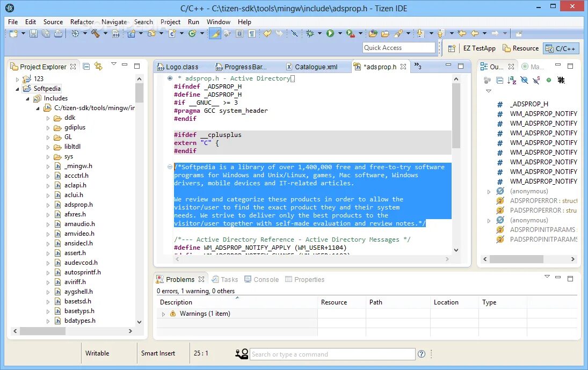Click the help question mark icon
This screenshot has height=370, width=588.
pos(422,354)
